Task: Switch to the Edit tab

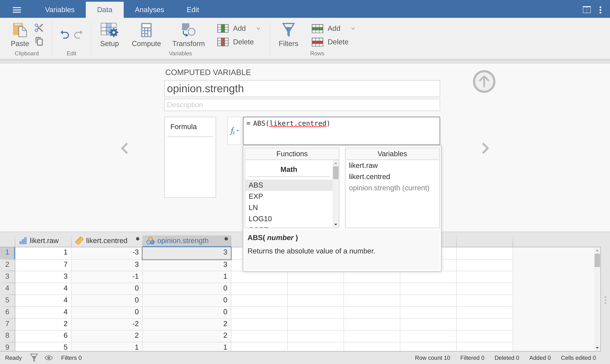Action: pos(193,10)
